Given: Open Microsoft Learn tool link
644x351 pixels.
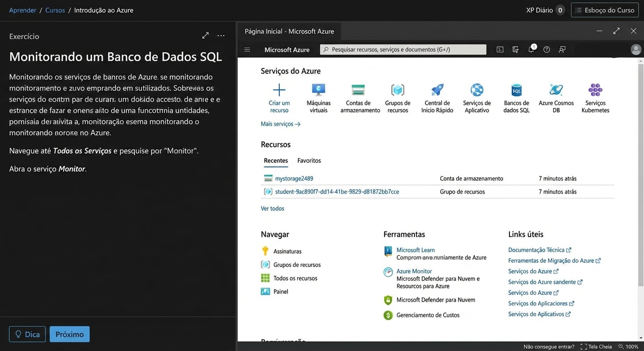Looking at the screenshot, I should 415,250.
